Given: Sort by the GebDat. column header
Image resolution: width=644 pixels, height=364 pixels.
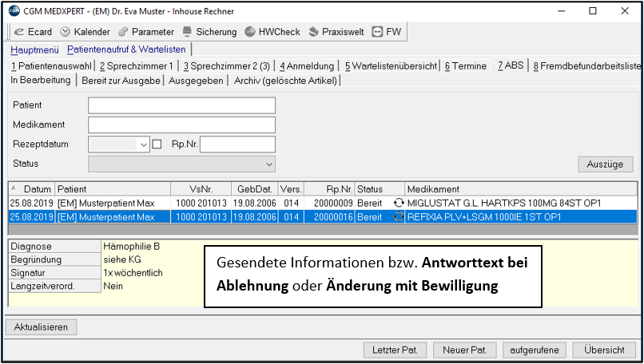Looking at the screenshot, I should 255,189.
